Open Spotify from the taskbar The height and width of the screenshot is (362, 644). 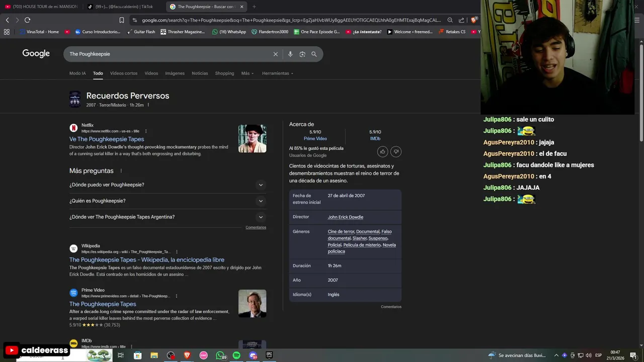click(x=236, y=355)
